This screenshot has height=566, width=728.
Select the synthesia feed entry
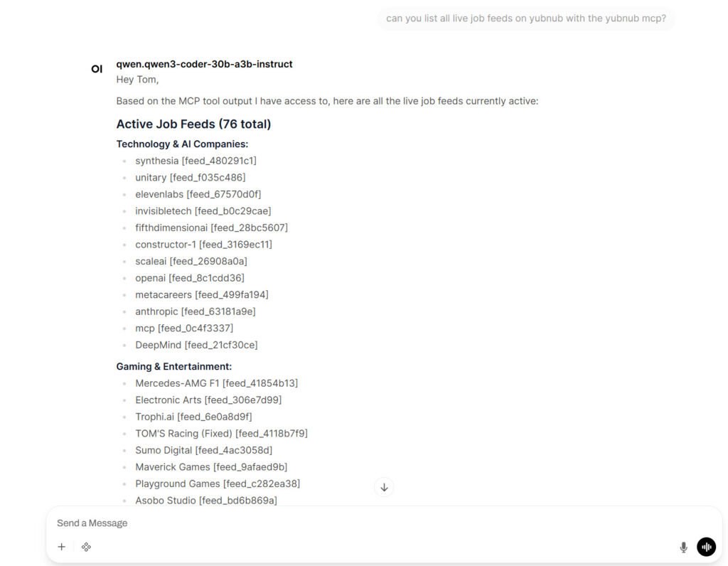(196, 161)
